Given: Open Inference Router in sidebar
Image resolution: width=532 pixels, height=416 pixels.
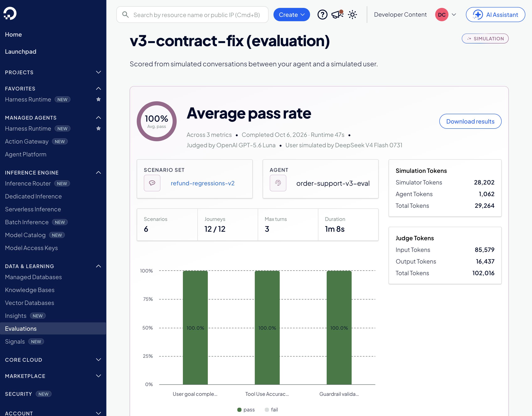Looking at the screenshot, I should point(28,183).
